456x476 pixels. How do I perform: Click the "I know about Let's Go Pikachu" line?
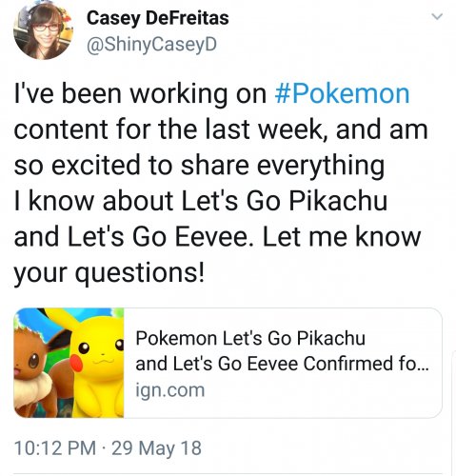(201, 201)
